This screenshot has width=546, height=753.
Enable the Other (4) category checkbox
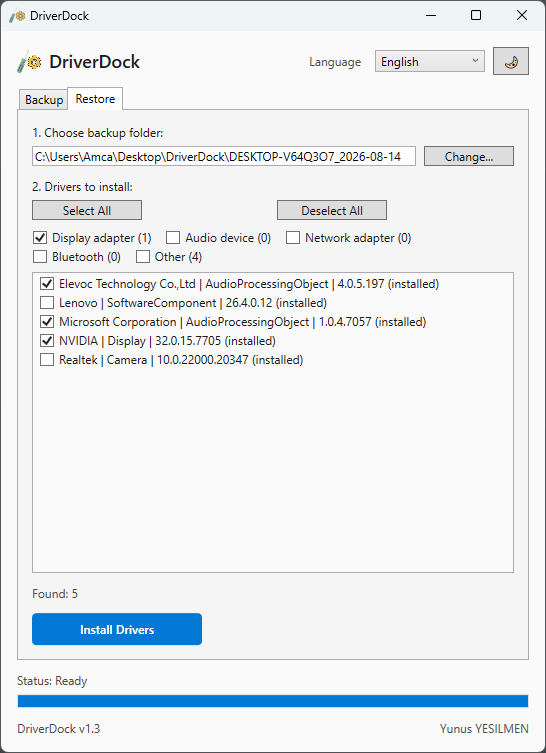(143, 257)
